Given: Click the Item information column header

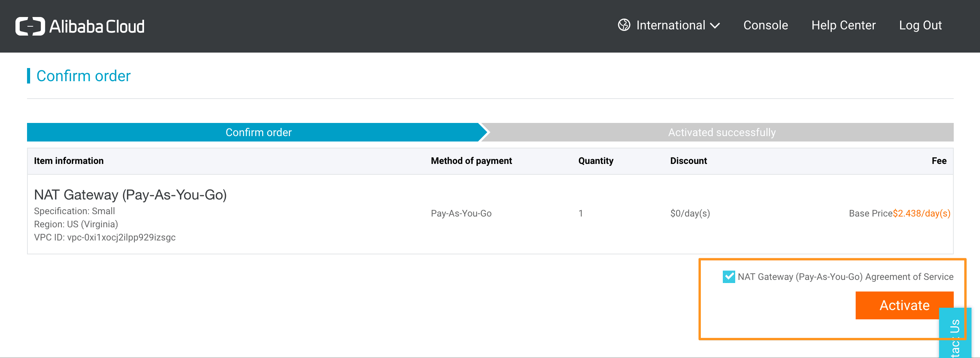Looking at the screenshot, I should (69, 161).
